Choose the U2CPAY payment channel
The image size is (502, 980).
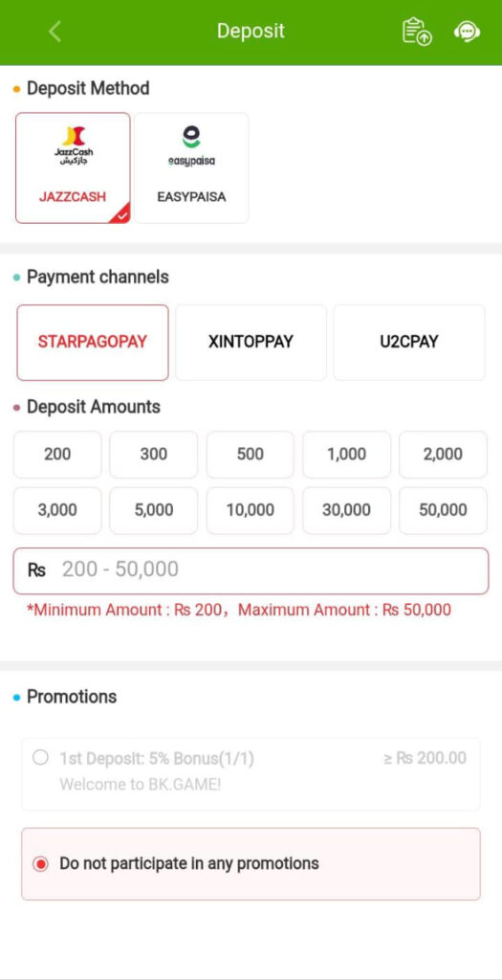(409, 343)
